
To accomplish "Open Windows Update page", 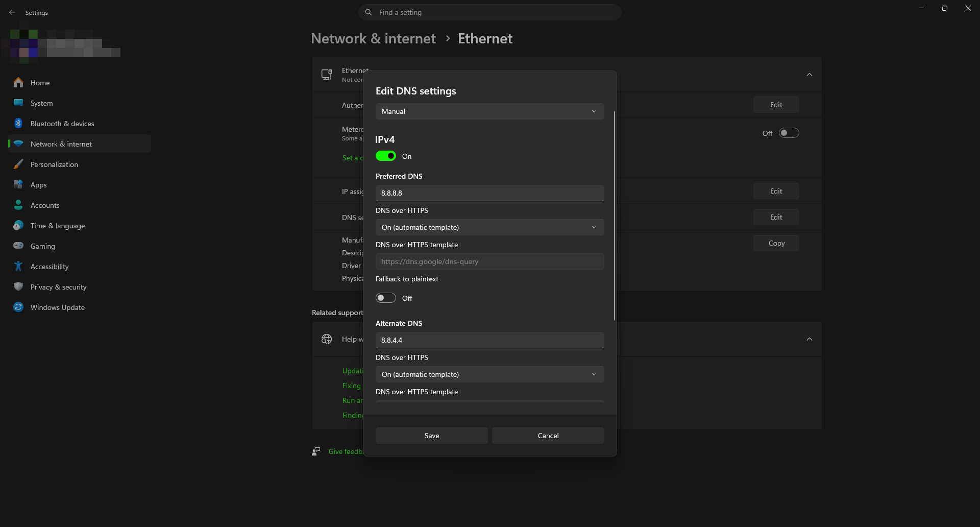I will click(x=80, y=307).
